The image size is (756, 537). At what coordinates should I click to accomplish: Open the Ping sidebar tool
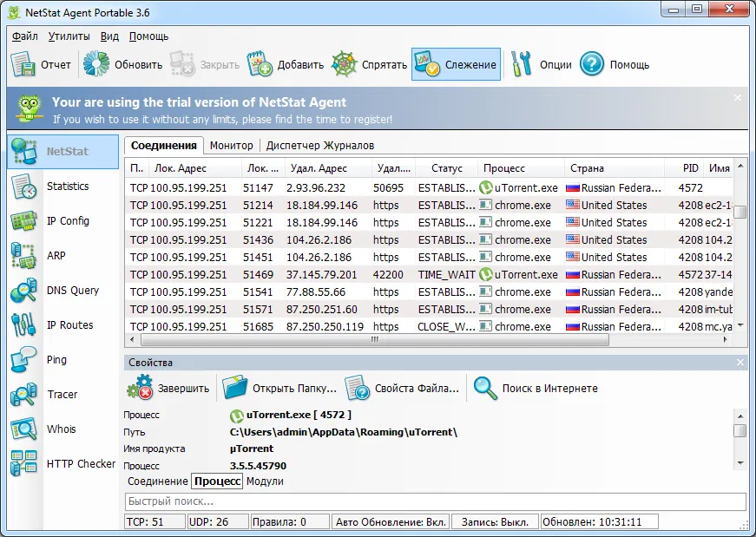click(x=23, y=360)
